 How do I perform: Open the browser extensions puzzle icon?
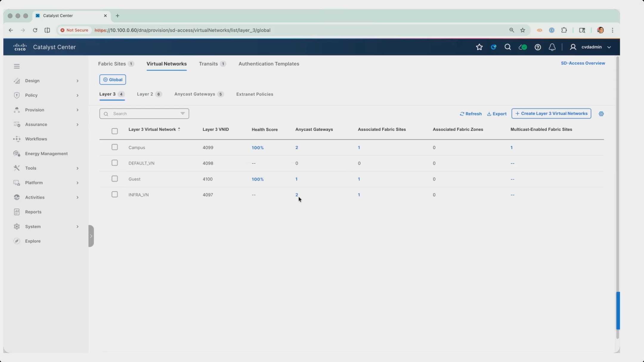click(x=564, y=30)
